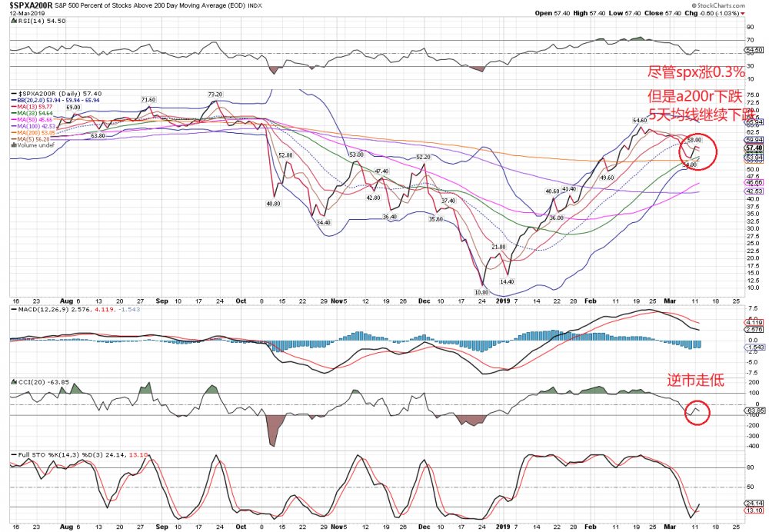Click the 37.40 price label
Image resolution: width=769 pixels, height=532 pixels.
point(448,201)
